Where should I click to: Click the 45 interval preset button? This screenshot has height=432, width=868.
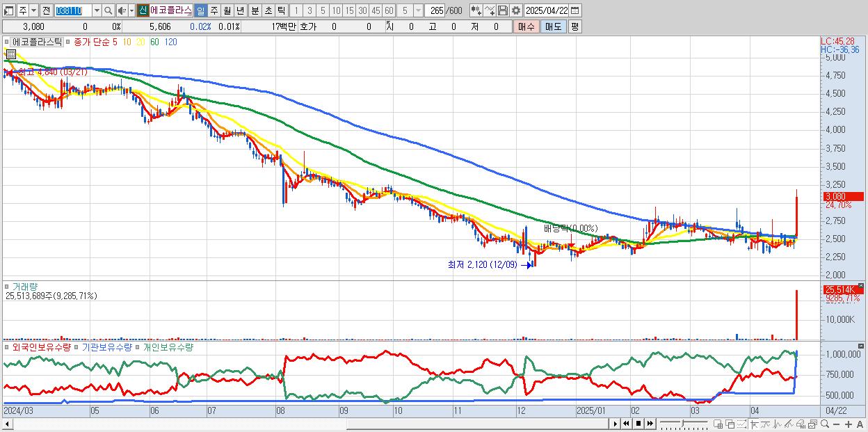coord(376,10)
